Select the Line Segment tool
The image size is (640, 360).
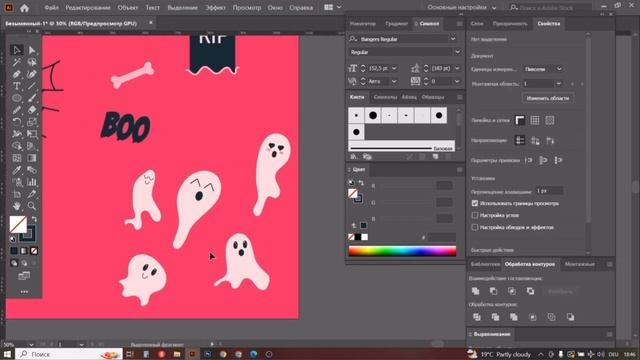[32, 86]
